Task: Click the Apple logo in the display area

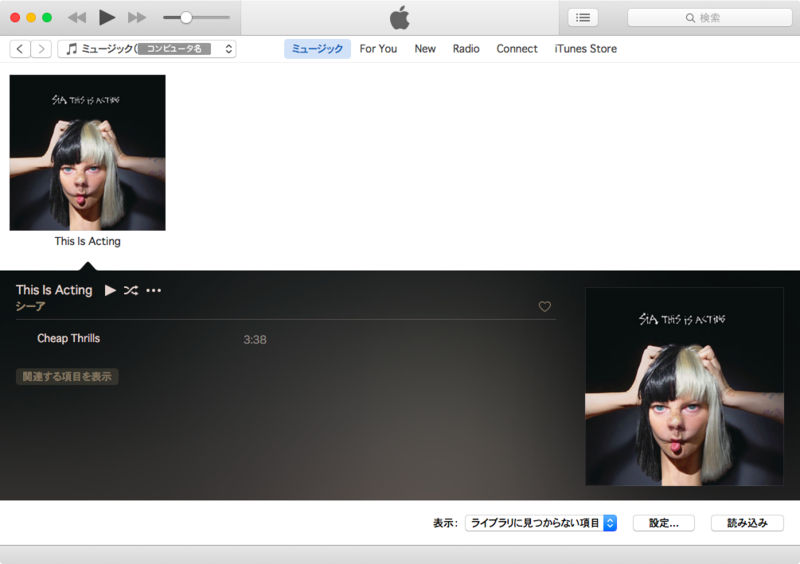Action: tap(399, 18)
